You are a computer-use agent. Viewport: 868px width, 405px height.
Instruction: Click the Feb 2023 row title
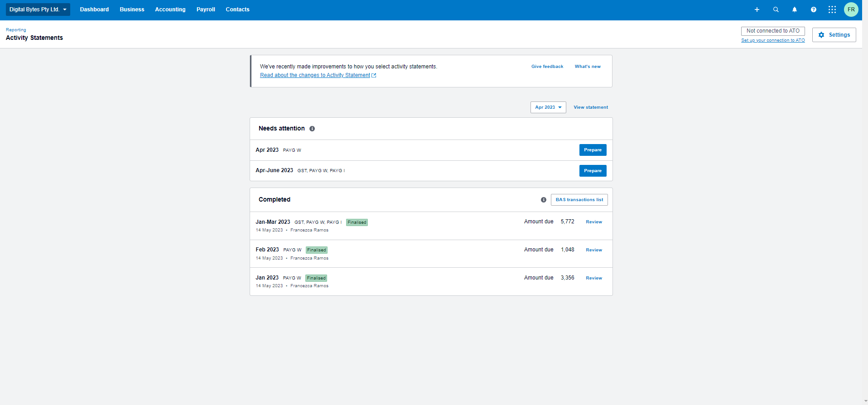[x=267, y=250]
